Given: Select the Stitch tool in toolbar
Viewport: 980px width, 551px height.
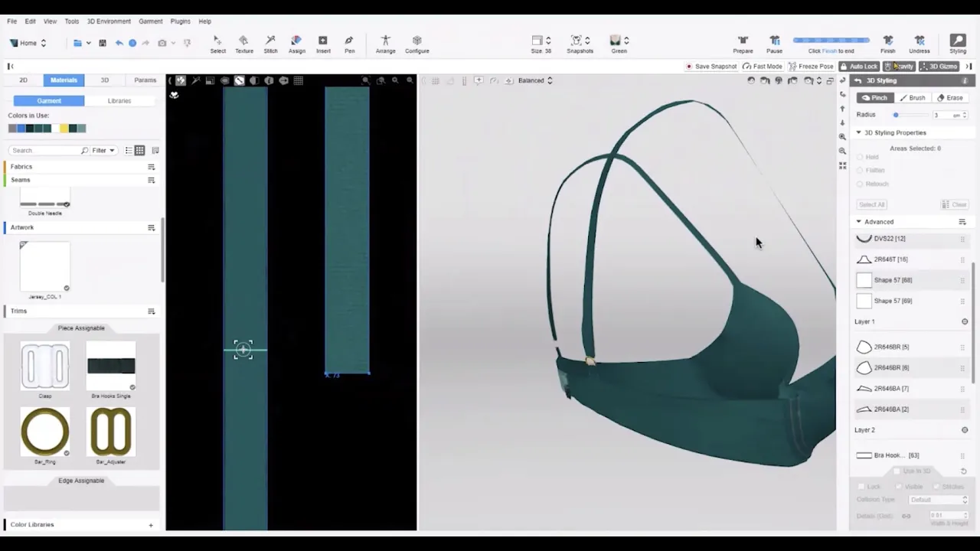Looking at the screenshot, I should 270,44.
